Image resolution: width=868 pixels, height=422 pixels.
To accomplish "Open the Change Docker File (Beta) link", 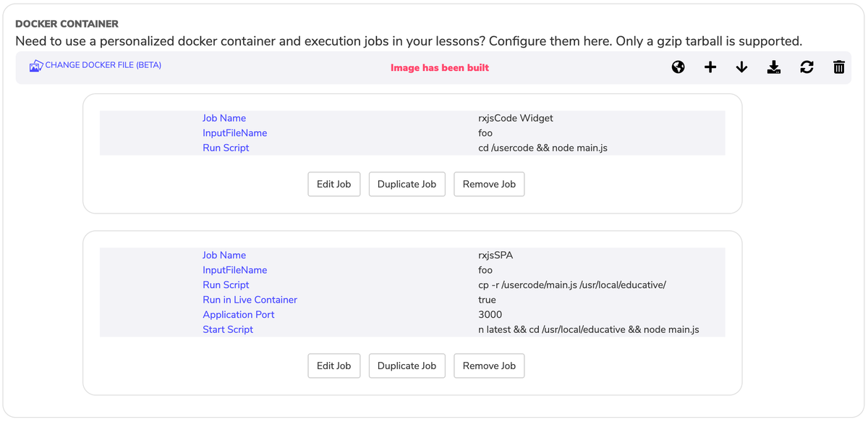I will pyautogui.click(x=103, y=65).
